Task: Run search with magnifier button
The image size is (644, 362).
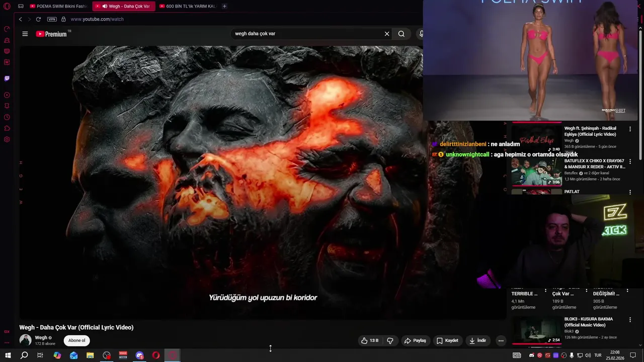Action: point(401,34)
